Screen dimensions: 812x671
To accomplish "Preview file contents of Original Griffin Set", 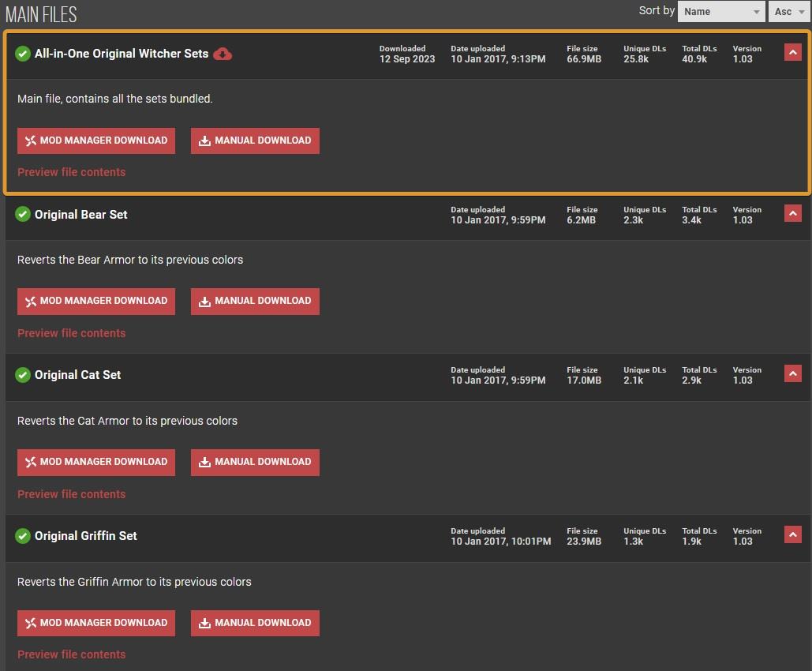I will click(72, 654).
